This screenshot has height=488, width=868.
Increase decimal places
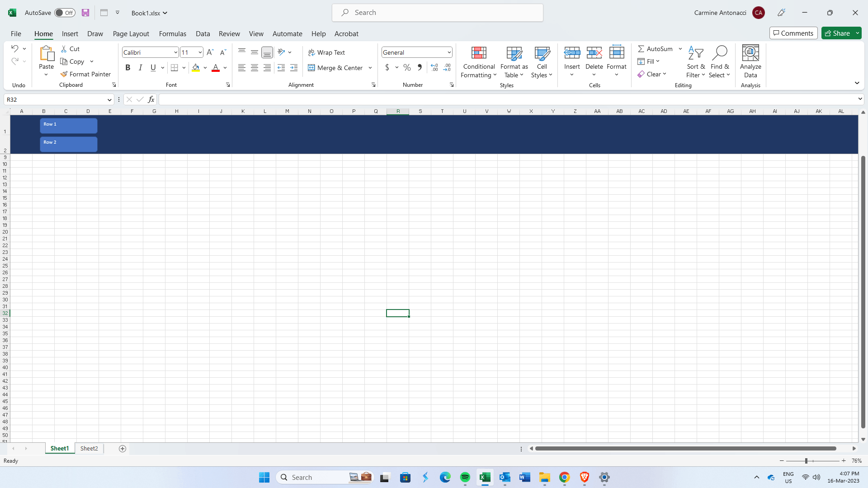[434, 67]
